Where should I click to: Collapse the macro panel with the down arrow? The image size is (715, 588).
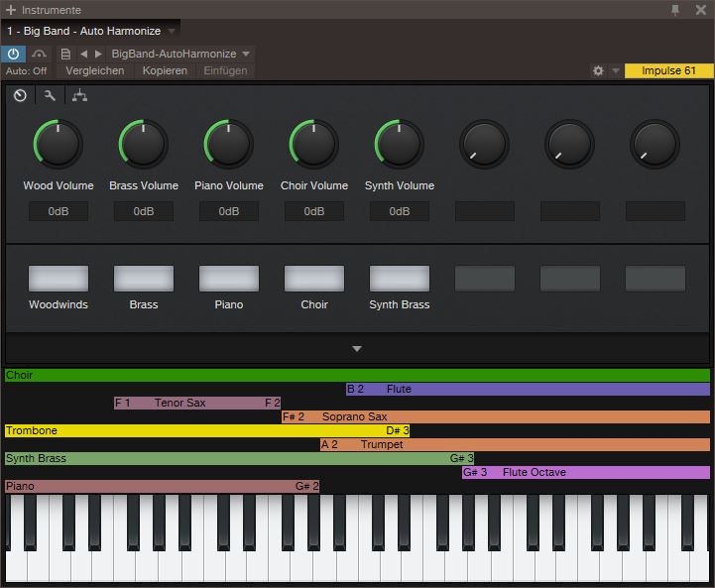pyautogui.click(x=357, y=349)
